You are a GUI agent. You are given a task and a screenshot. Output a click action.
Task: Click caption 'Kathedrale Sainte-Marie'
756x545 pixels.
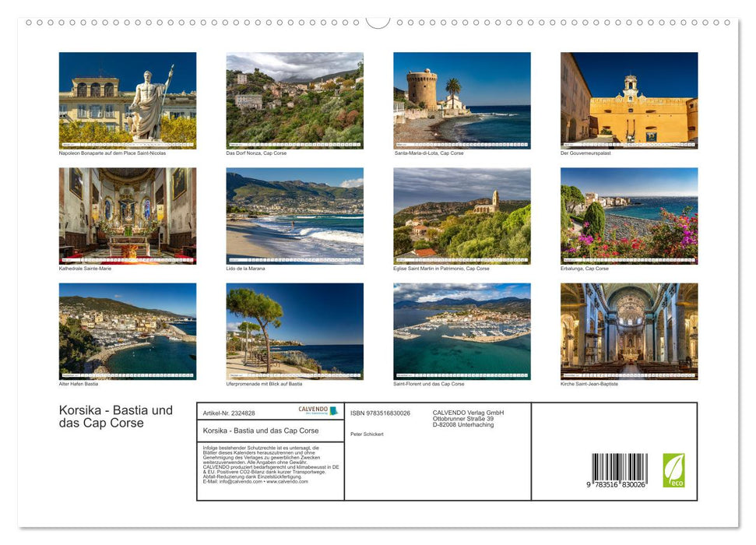point(85,268)
